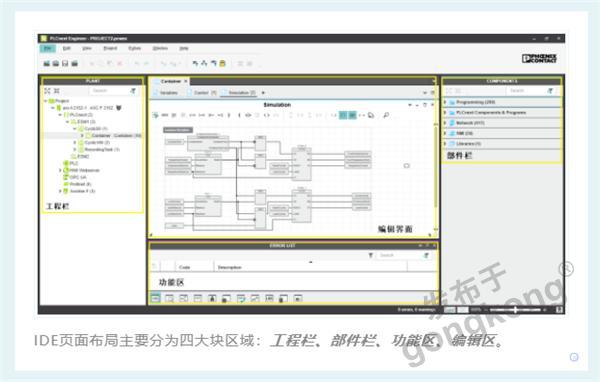The width and height of the screenshot is (600, 382).
Task: Click the funnel filter icon in Error List
Action: tap(370, 255)
